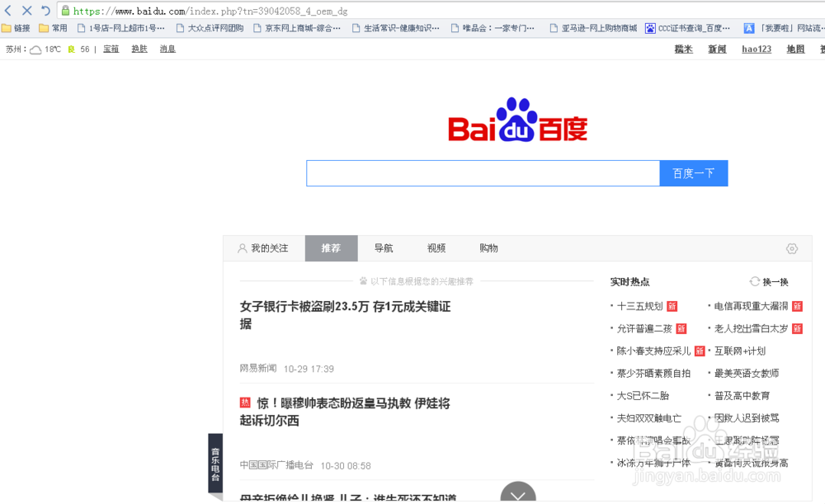This screenshot has height=504, width=825.
Task: Open hot topic 夫妇双双触电亡
Action: pos(649,418)
